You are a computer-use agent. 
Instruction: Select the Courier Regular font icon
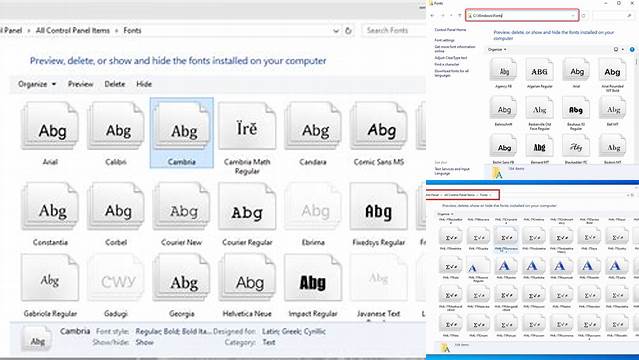(x=247, y=207)
